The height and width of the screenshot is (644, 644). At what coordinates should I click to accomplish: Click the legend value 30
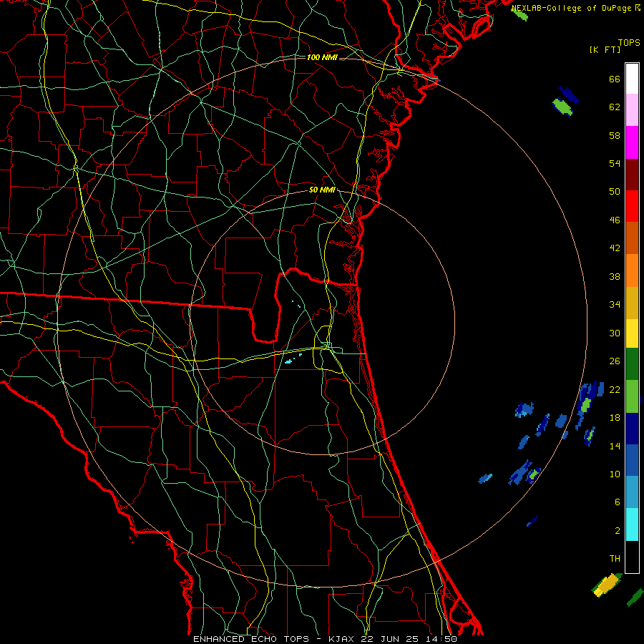point(615,333)
